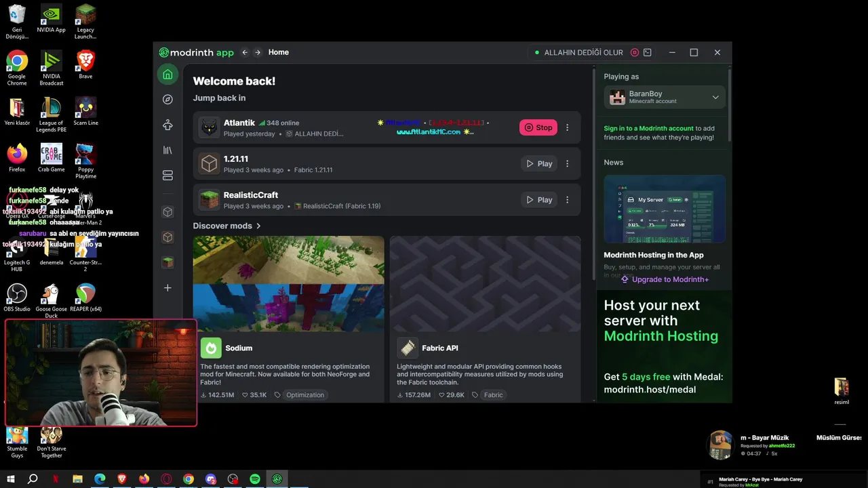The width and height of the screenshot is (868, 488).
Task: Open the Servers hosting icon in sidebar
Action: click(167, 176)
